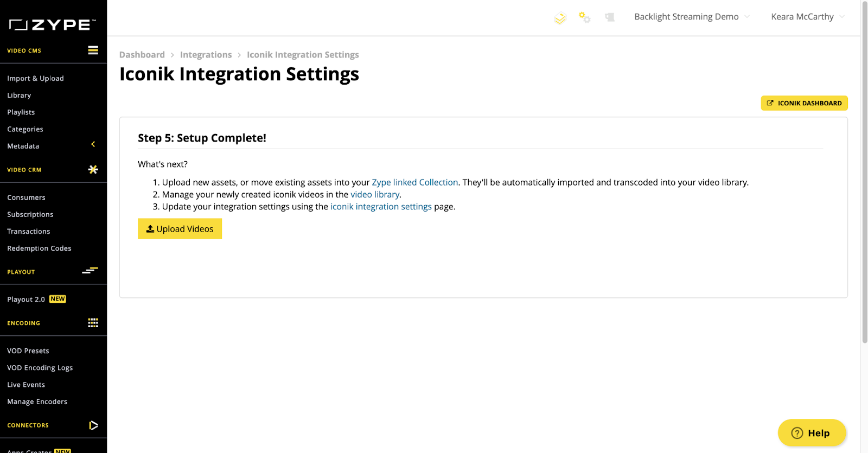Screen dimensions: 868x453
Task: Click Iconik Integration Settings breadcrumb
Action: pos(303,55)
